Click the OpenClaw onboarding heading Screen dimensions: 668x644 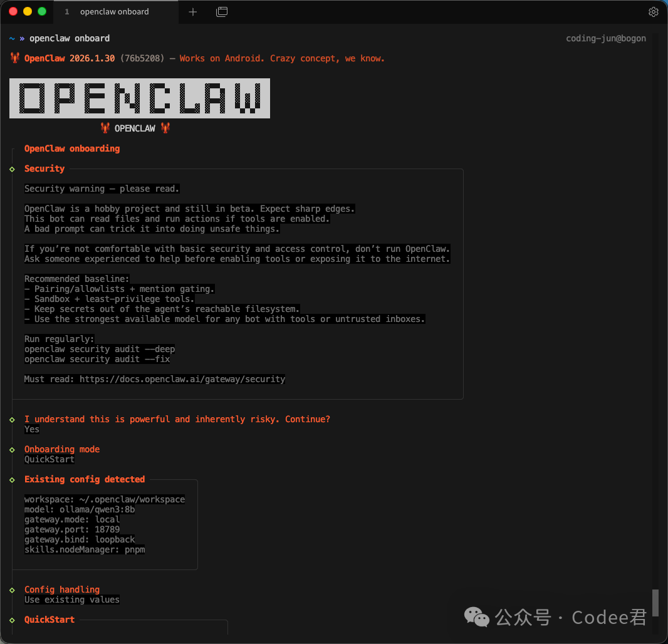(72, 148)
